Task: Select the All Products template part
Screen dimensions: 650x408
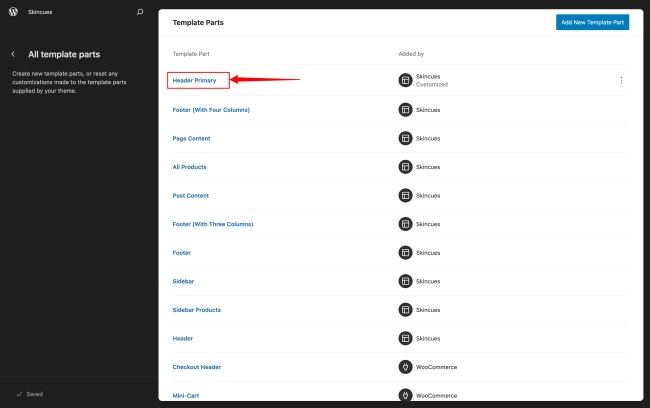Action: tap(189, 166)
